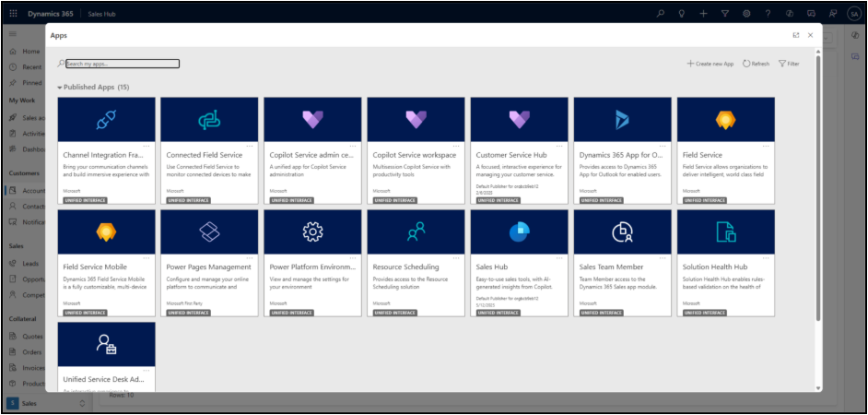Collapse the Published Apps section
This screenshot has width=868, height=415.
(x=60, y=88)
